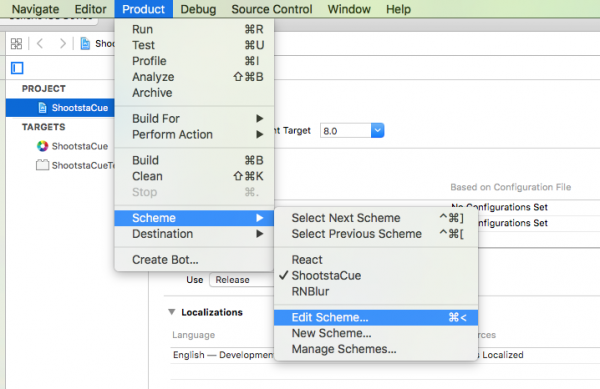Choose Run from Product menu
The width and height of the screenshot is (600, 389).
194,29
